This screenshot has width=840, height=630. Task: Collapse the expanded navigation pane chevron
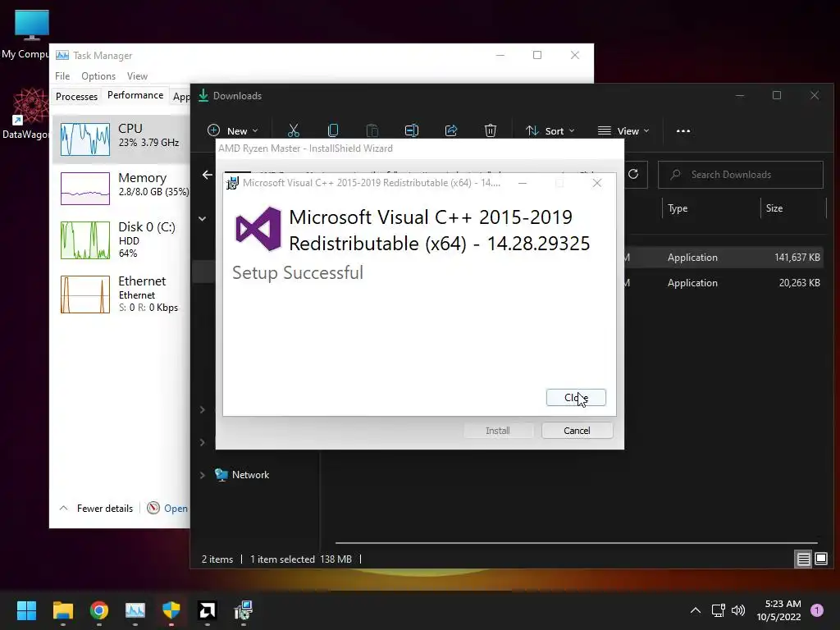click(203, 218)
